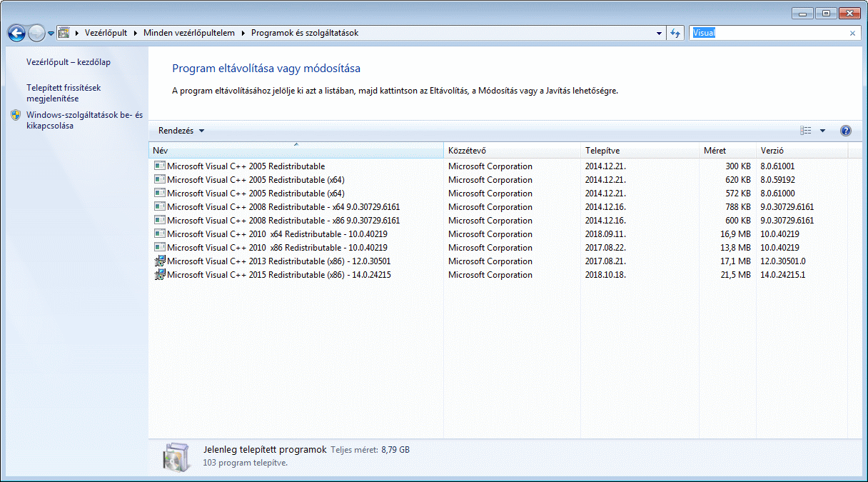The width and height of the screenshot is (868, 482).
Task: Select Visual C++ 2013 Redistributable (x86) row
Action: pyautogui.click(x=500, y=261)
